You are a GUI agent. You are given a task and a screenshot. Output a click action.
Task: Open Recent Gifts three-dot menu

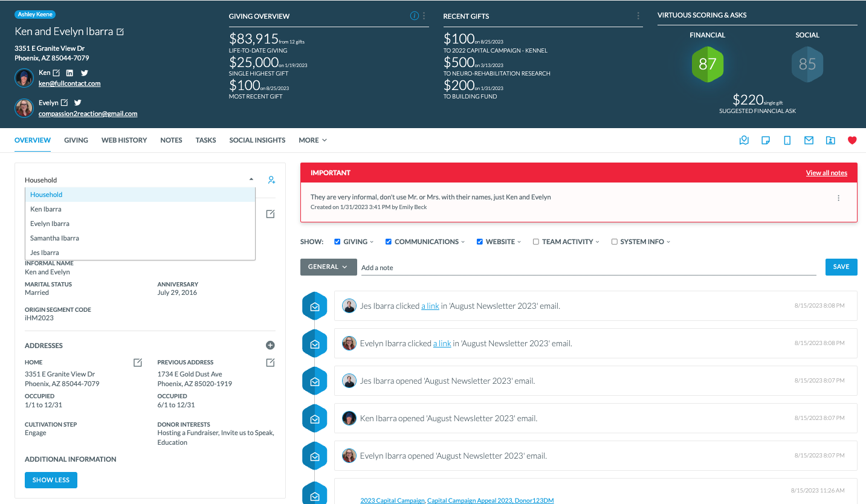pos(638,16)
